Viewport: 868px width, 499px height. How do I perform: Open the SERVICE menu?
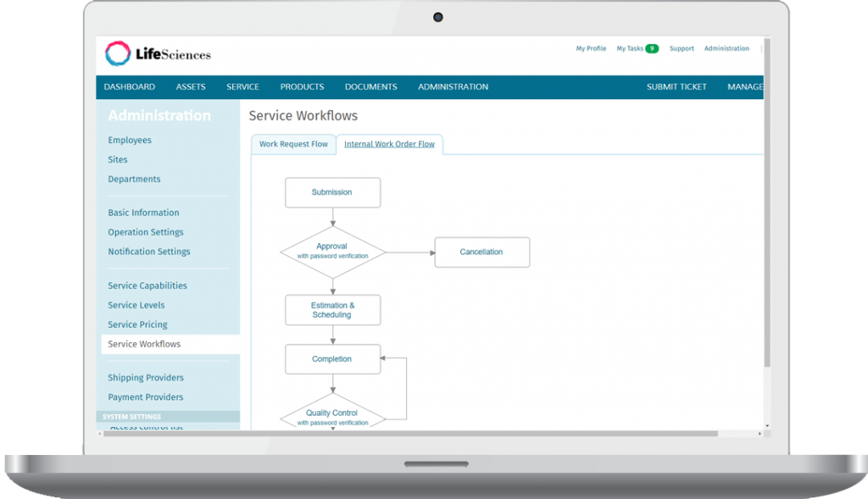242,87
